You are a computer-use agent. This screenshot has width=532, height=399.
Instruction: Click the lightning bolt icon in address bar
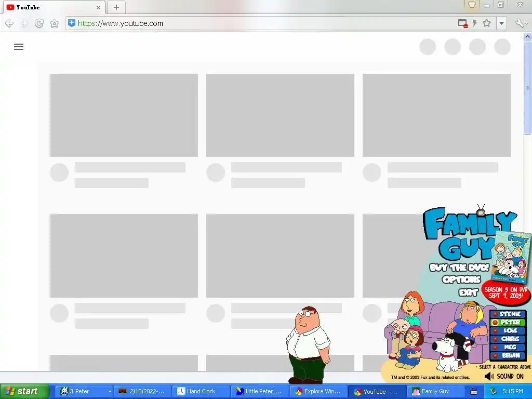point(475,23)
